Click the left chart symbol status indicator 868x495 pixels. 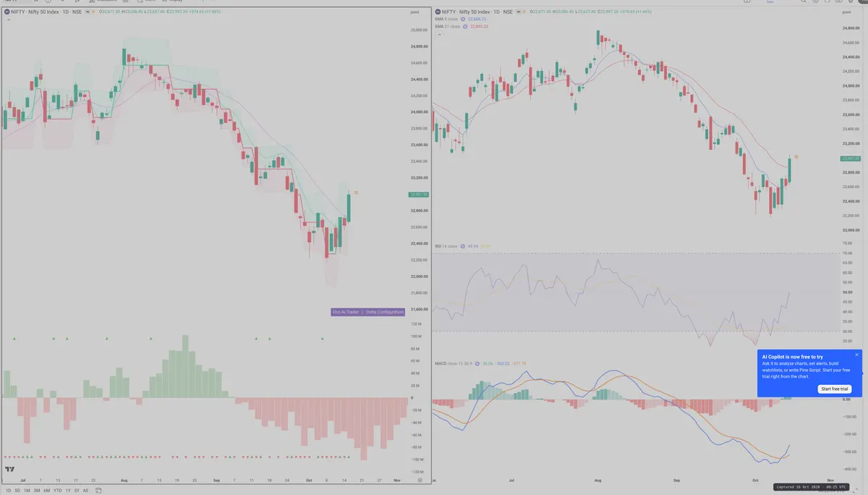click(88, 12)
